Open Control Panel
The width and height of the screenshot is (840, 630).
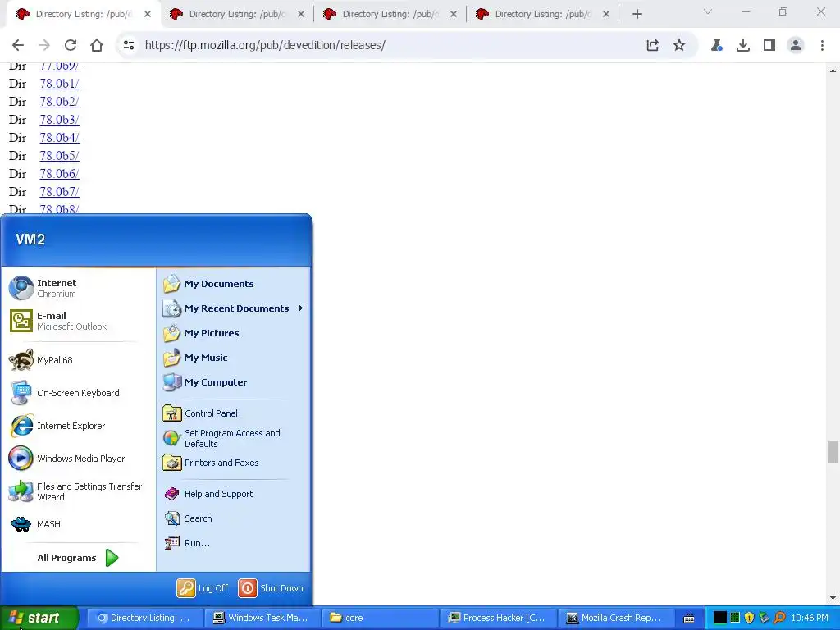pos(234,413)
